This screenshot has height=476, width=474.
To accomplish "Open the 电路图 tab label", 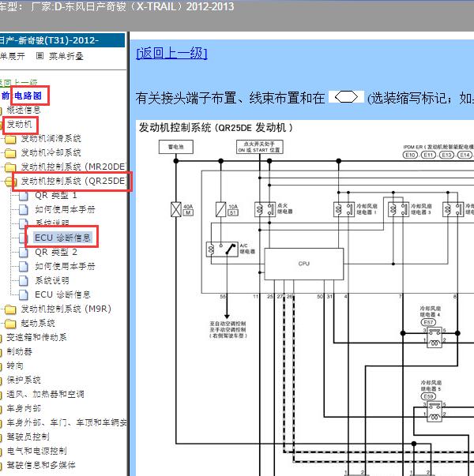I will [x=28, y=96].
